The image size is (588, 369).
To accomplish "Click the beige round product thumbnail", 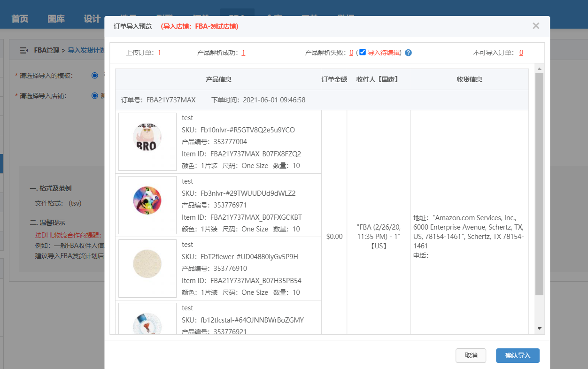I will [147, 269].
